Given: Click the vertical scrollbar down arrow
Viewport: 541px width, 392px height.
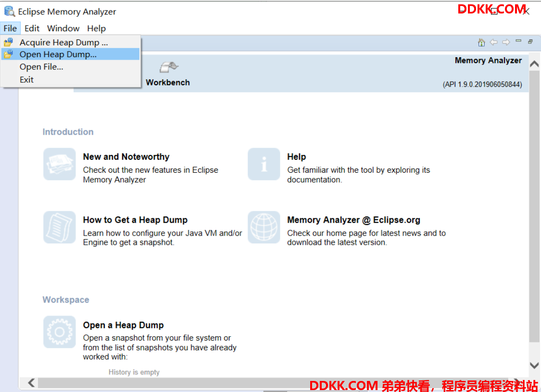Looking at the screenshot, I should point(534,366).
